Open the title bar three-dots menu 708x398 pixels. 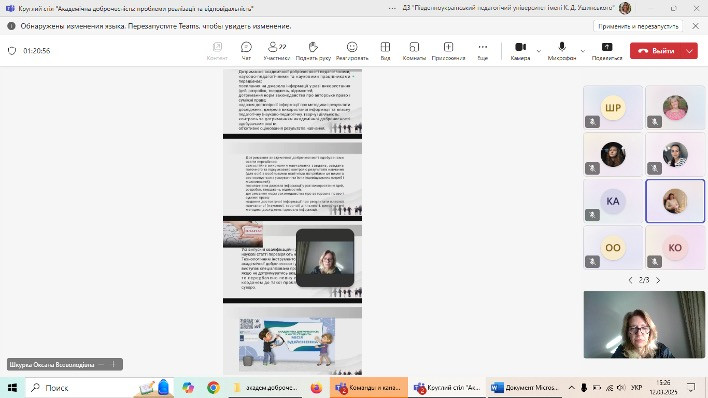392,8
